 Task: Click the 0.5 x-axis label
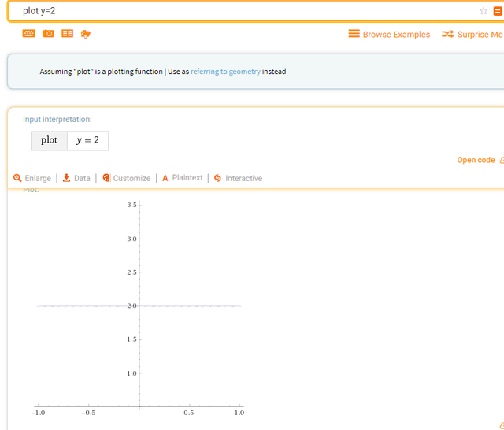189,413
